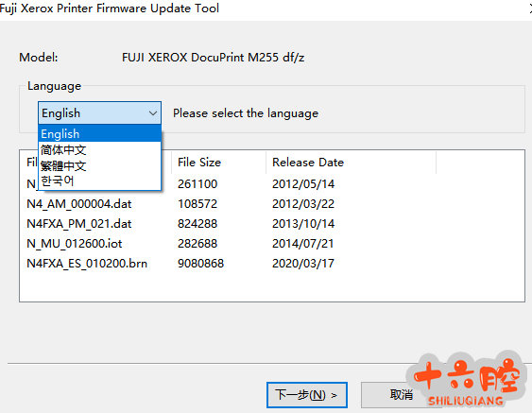Click the release date 2020/03/17

[x=303, y=264]
